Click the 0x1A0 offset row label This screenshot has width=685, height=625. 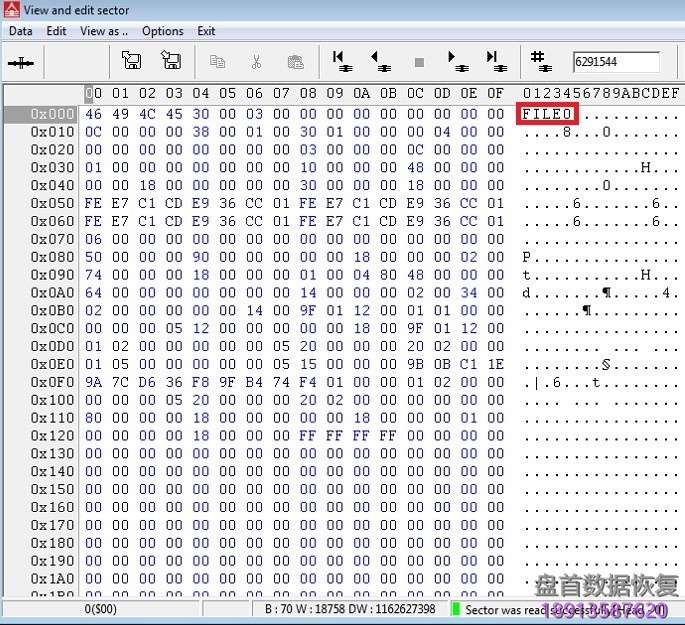coord(52,579)
